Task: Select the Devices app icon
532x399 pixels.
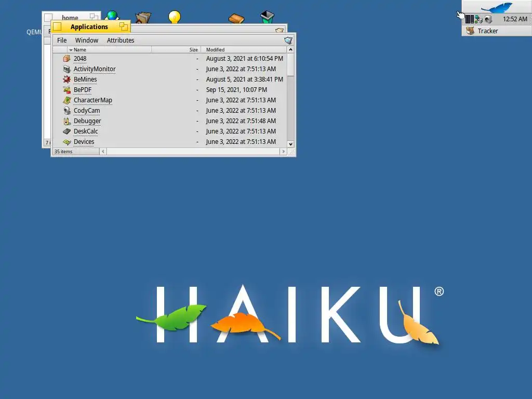Action: [66, 142]
